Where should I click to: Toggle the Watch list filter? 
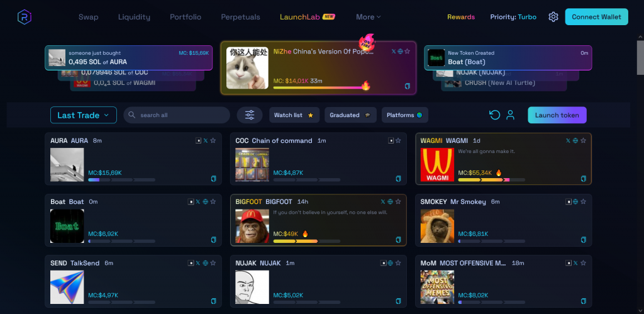click(x=294, y=115)
